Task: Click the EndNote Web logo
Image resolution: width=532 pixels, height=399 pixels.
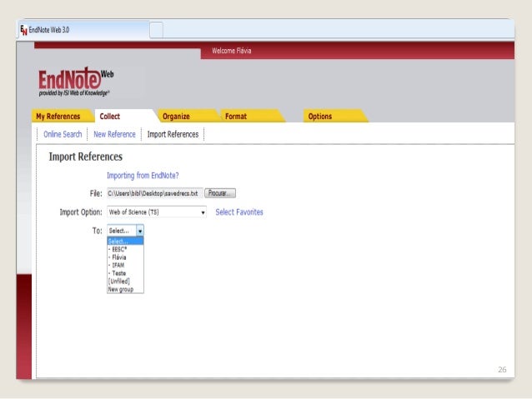Action: pyautogui.click(x=77, y=81)
